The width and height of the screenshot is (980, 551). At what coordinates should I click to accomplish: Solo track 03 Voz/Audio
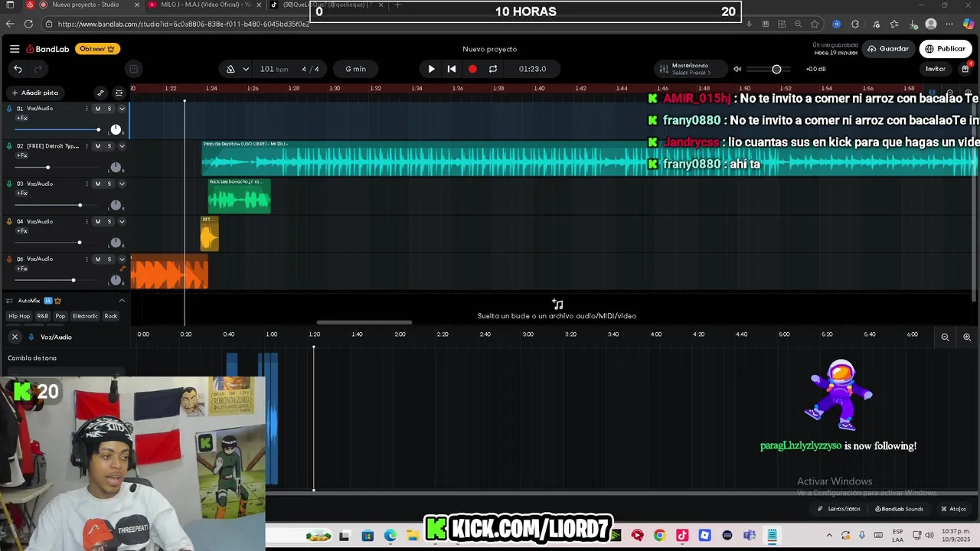109,184
